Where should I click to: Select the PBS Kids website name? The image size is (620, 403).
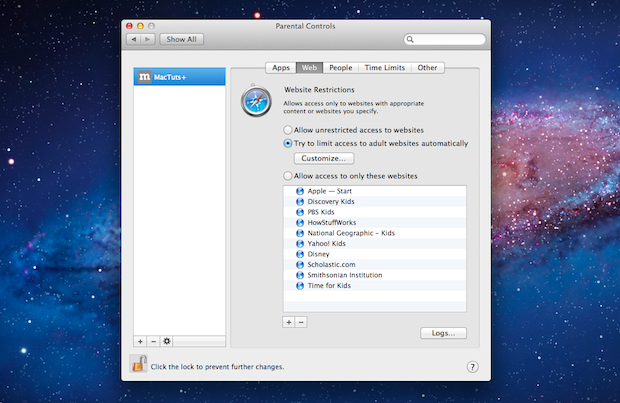click(321, 212)
